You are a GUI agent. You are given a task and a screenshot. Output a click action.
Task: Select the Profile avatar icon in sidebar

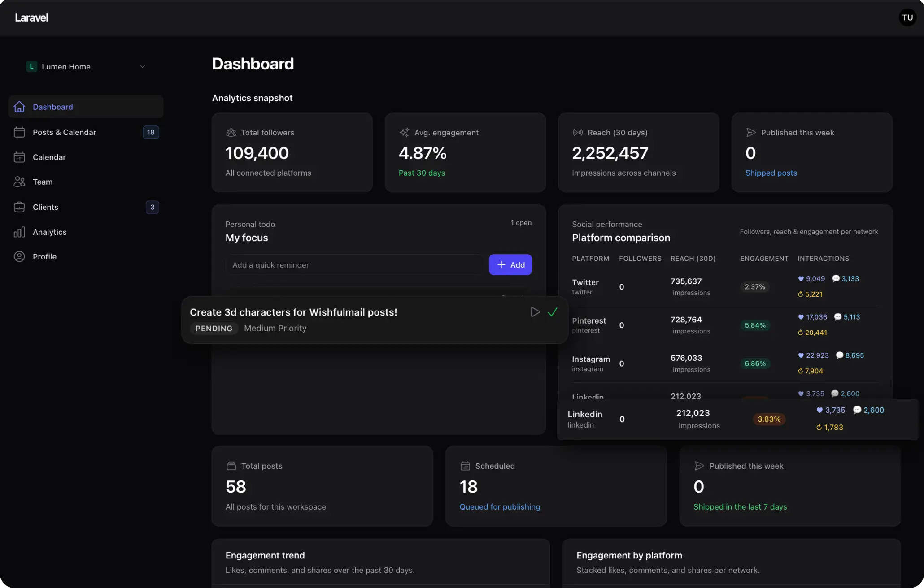19,256
